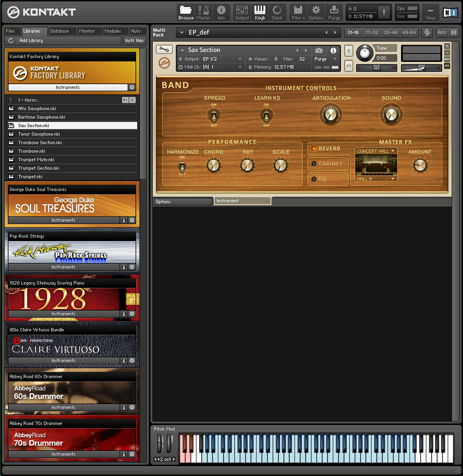Screen dimensions: 463x476
Task: Open the Horns folder view dropdown
Action: tap(125, 100)
